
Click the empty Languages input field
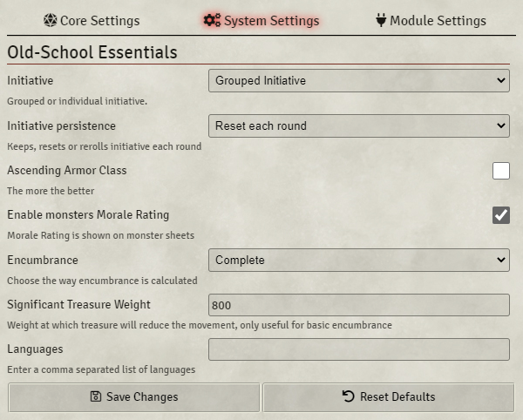click(359, 349)
